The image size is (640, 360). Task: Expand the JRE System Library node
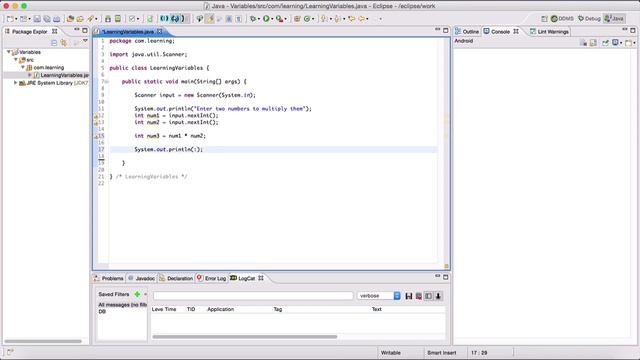coord(16,83)
